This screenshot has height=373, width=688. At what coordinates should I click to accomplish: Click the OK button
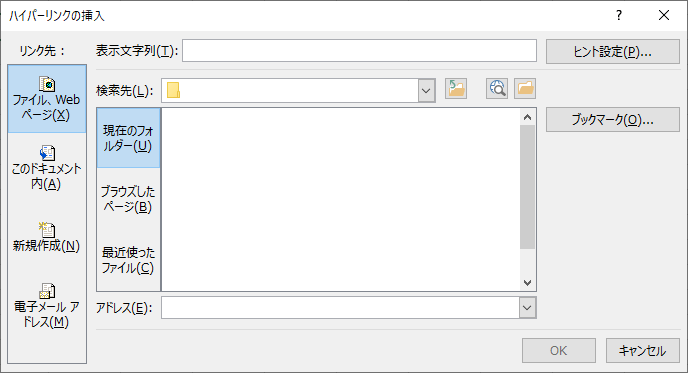[559, 350]
